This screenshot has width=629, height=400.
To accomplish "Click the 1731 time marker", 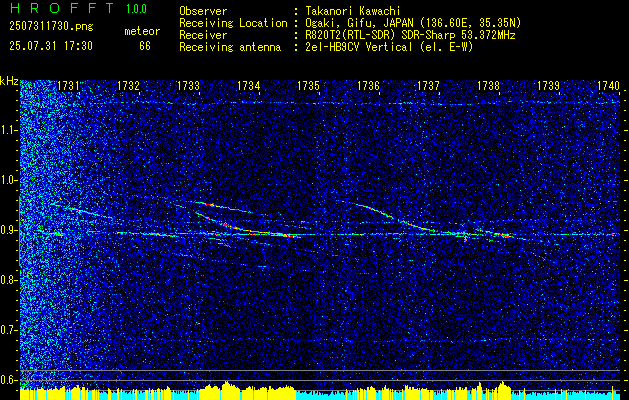I will point(69,86).
